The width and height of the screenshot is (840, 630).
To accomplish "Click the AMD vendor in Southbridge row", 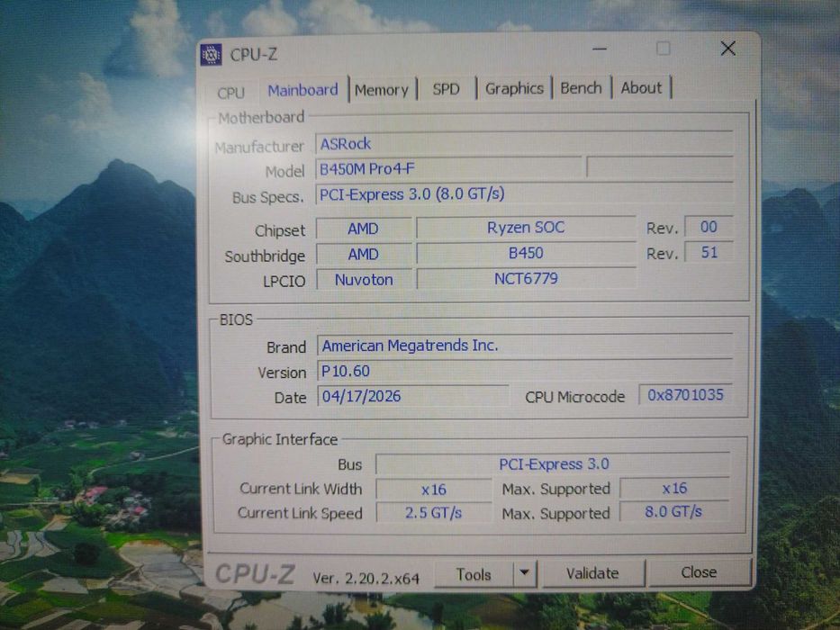I will pos(363,254).
